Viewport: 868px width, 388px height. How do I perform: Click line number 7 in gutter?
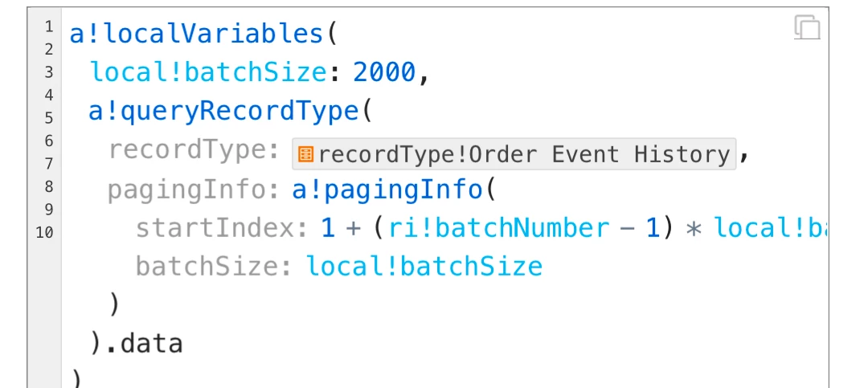tap(49, 164)
